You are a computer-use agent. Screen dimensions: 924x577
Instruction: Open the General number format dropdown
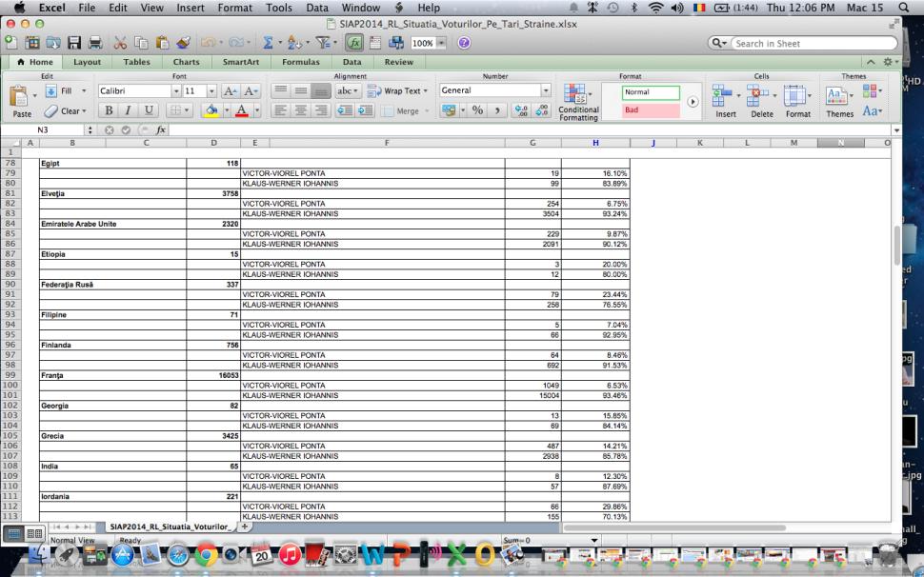[x=546, y=91]
